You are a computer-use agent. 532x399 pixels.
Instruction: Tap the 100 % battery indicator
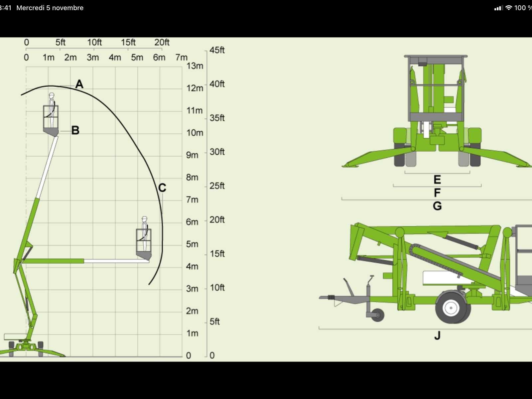click(x=523, y=8)
